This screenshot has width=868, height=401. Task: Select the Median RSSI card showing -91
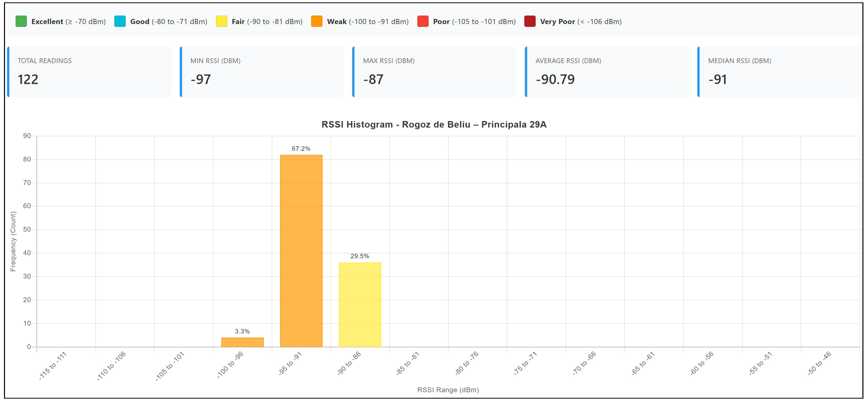(x=779, y=72)
